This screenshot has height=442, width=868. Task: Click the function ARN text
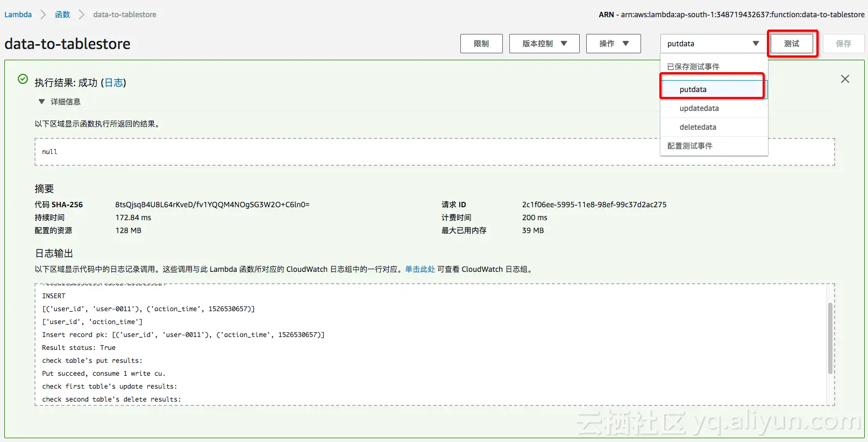click(x=731, y=15)
